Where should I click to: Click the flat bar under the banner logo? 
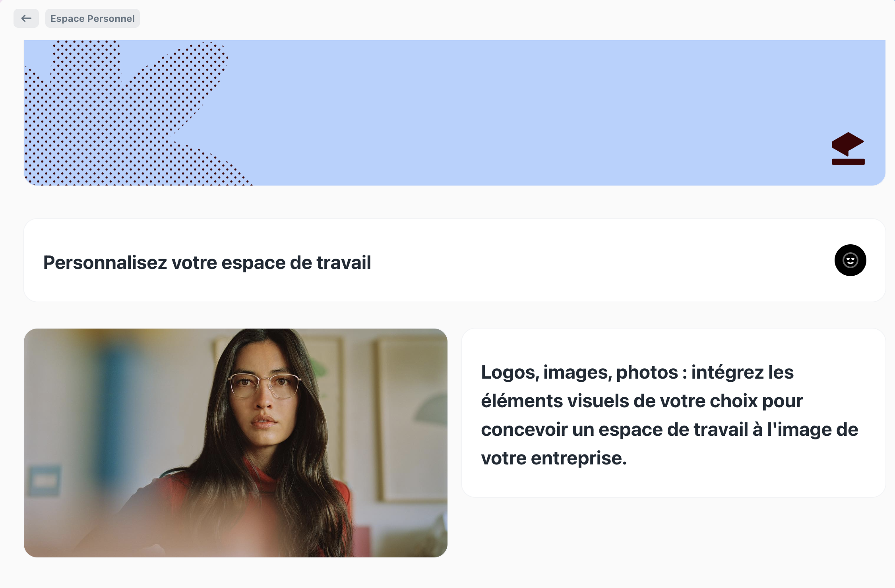848,162
